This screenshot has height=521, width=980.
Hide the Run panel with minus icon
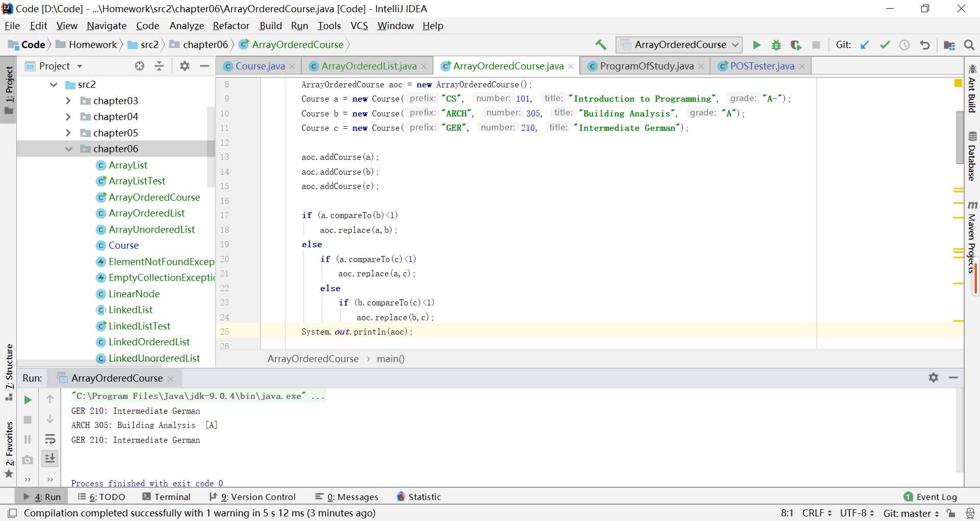[953, 377]
